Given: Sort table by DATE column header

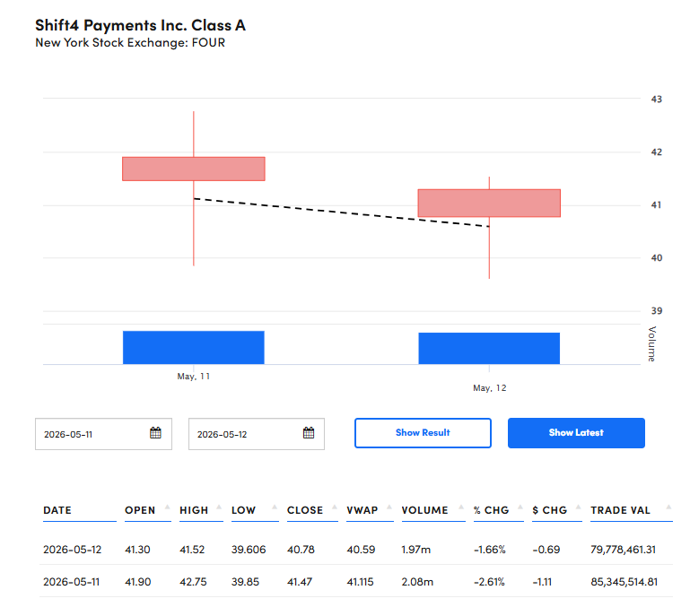Looking at the screenshot, I should (57, 510).
